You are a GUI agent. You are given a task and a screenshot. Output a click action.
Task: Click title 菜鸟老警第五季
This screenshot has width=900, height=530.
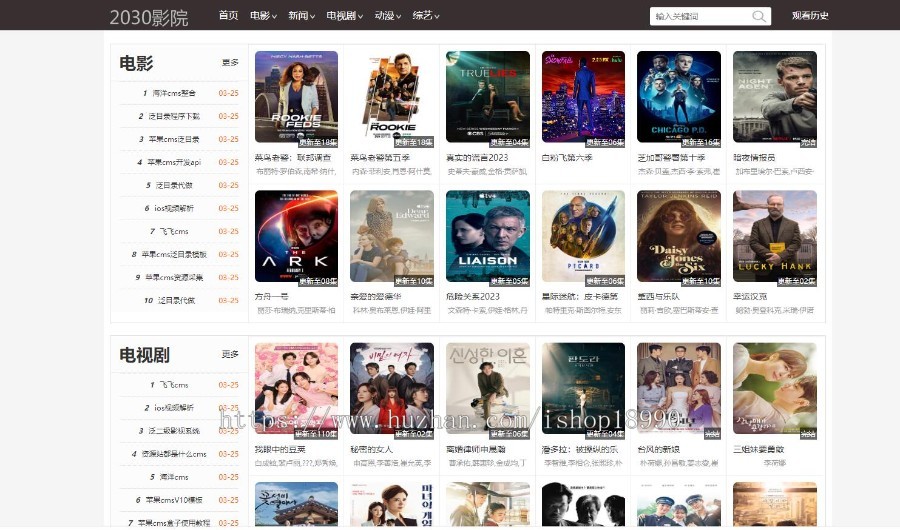pyautogui.click(x=380, y=157)
